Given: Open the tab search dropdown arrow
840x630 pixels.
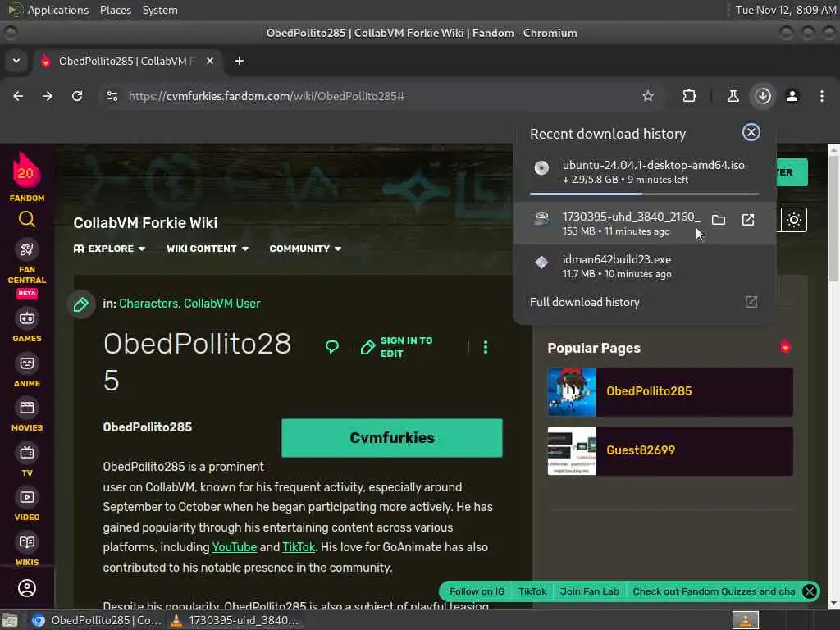Looking at the screenshot, I should (16, 61).
